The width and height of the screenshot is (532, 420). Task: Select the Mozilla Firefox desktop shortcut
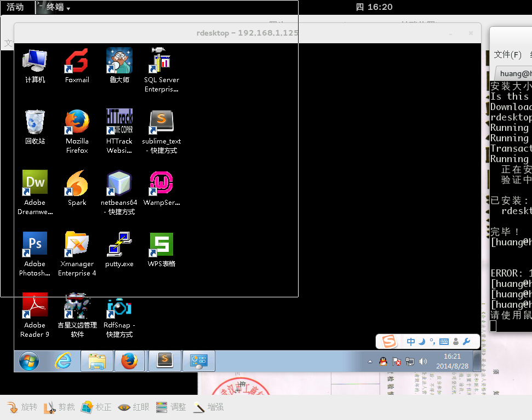(x=77, y=132)
